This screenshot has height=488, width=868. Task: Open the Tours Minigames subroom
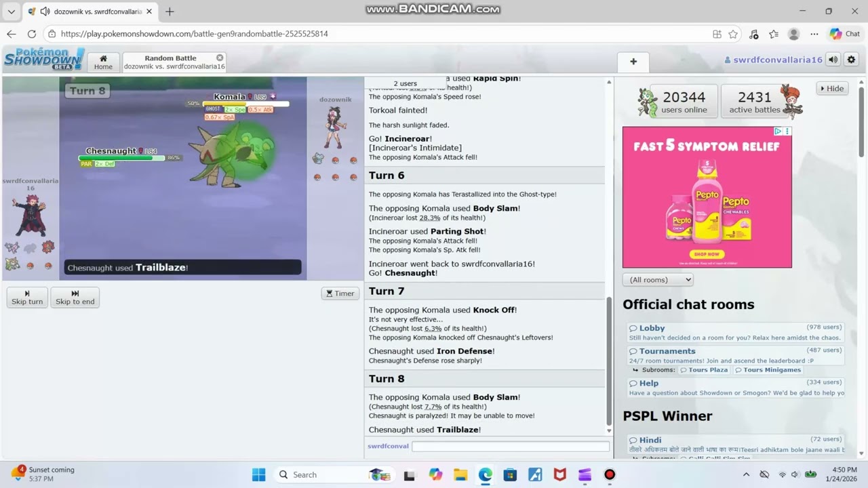[x=768, y=370]
